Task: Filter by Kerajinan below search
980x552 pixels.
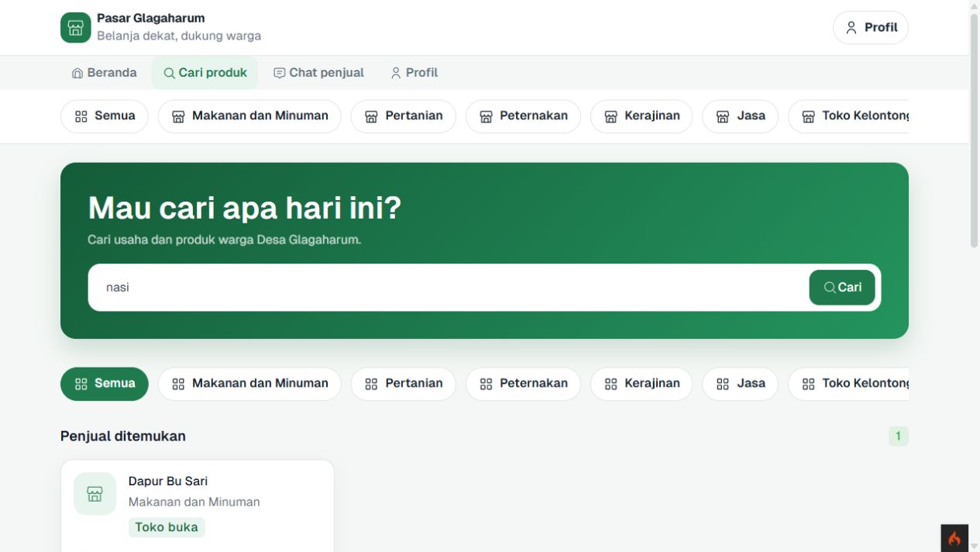Action: pos(641,384)
